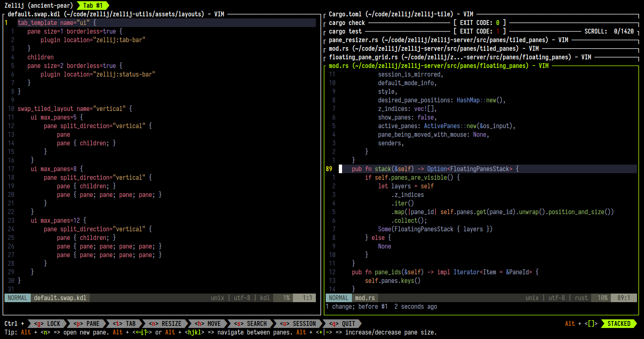
Task: Click the Alt + <[]> swap layout hint
Action: (581, 323)
